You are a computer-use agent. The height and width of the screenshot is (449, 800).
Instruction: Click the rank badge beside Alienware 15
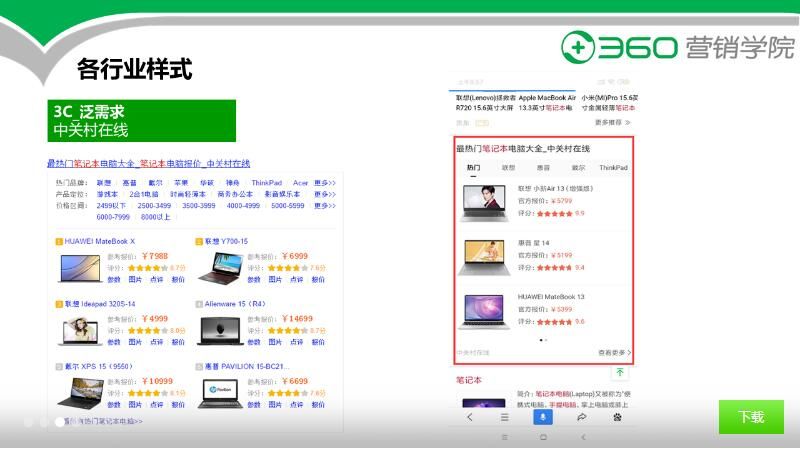point(199,304)
